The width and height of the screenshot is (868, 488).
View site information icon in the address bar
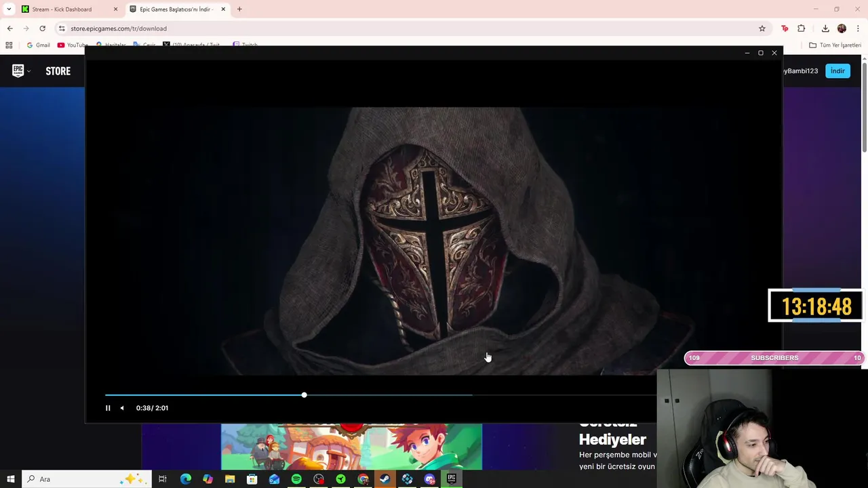click(62, 28)
